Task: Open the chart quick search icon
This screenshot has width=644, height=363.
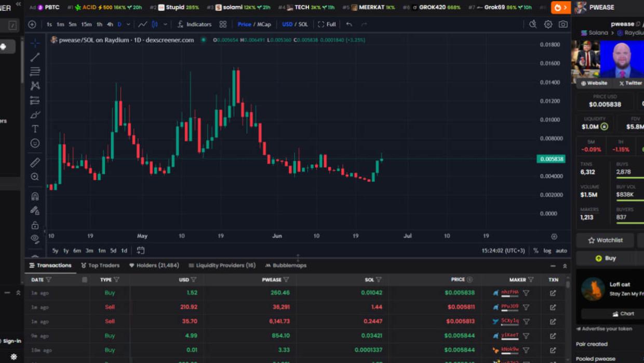Action: (x=533, y=24)
